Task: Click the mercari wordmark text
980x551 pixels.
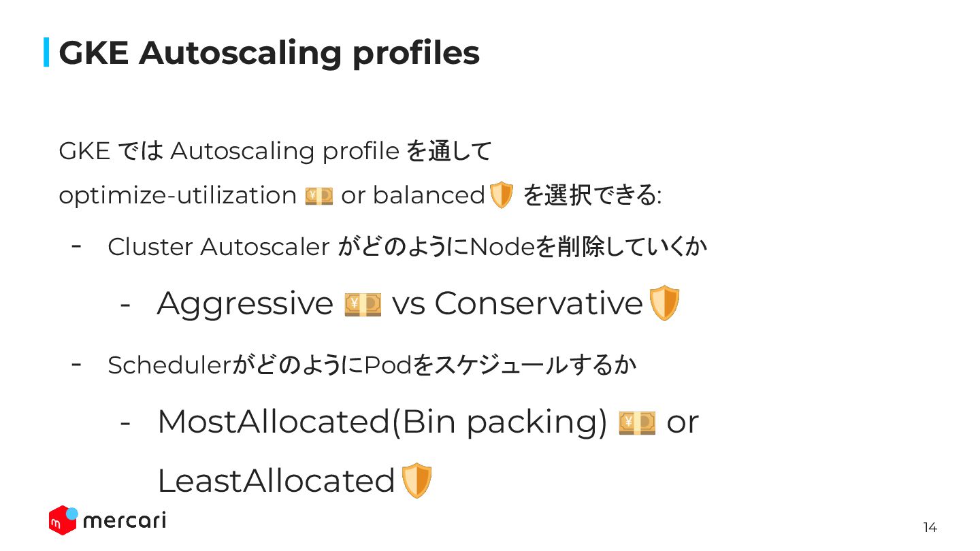Action: coord(124,521)
